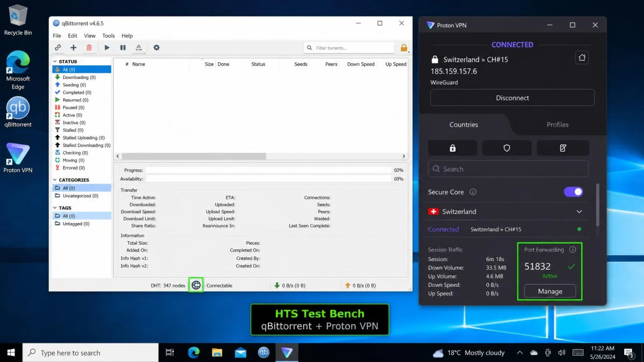644x362 pixels.
Task: Add torrent link in qBittorrent toolbar
Action: coord(58,48)
